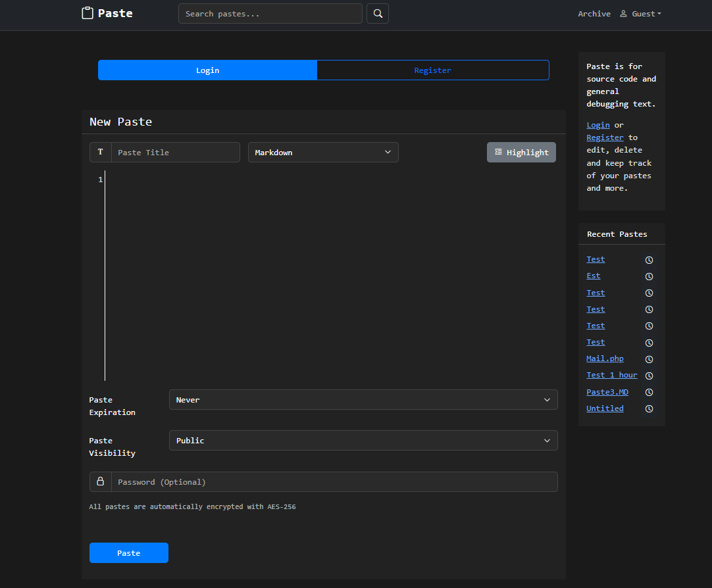Click the Paste Visibility label

(x=112, y=447)
